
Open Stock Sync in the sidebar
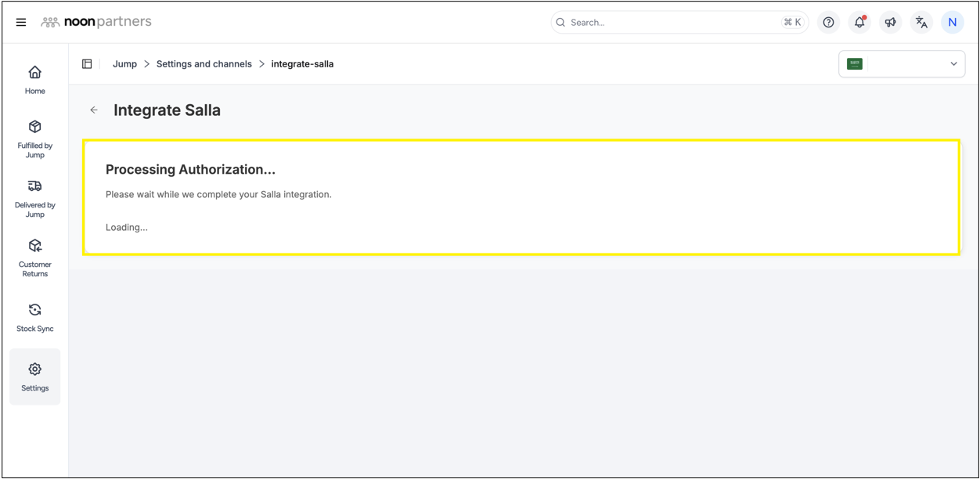(34, 317)
